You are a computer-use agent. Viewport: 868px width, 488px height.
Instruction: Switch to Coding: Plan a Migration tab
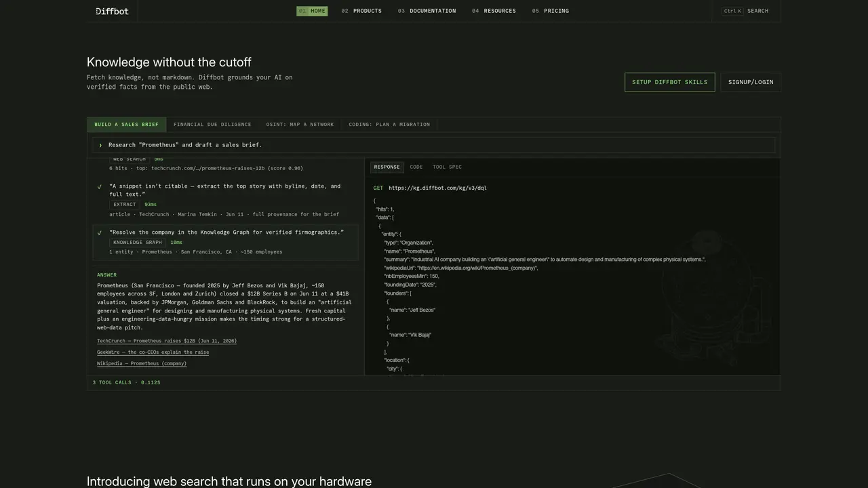point(389,125)
